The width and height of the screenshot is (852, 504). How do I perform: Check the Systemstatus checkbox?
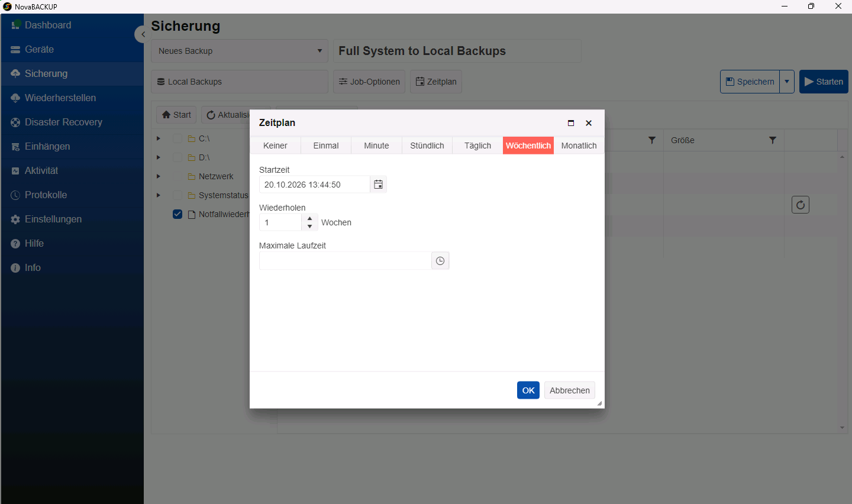177,195
